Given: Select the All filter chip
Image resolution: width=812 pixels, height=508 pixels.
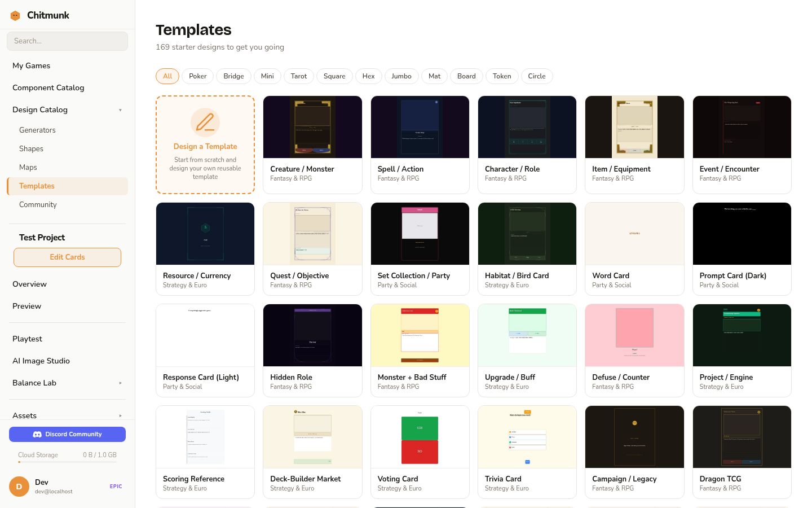Looking at the screenshot, I should coord(167,76).
